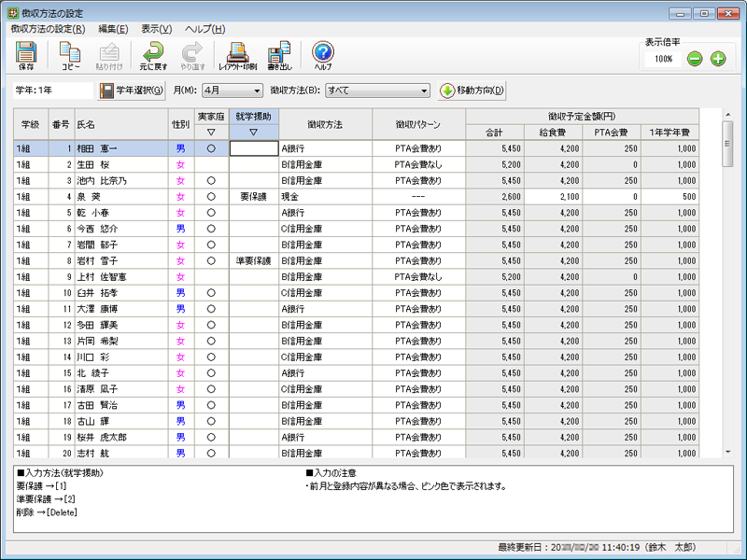Screen dimensions: 747x560
Task: Expand the 実家庭 column filter triangle
Action: click(212, 133)
